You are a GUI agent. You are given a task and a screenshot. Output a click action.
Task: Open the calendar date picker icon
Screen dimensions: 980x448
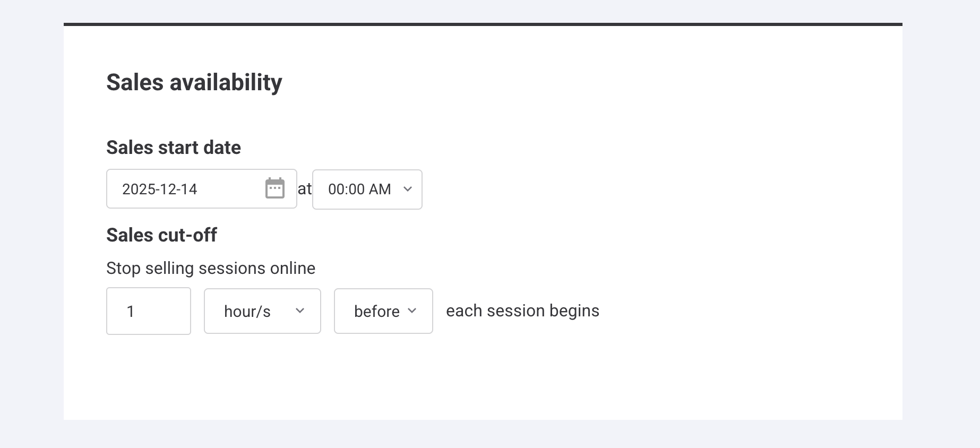275,188
